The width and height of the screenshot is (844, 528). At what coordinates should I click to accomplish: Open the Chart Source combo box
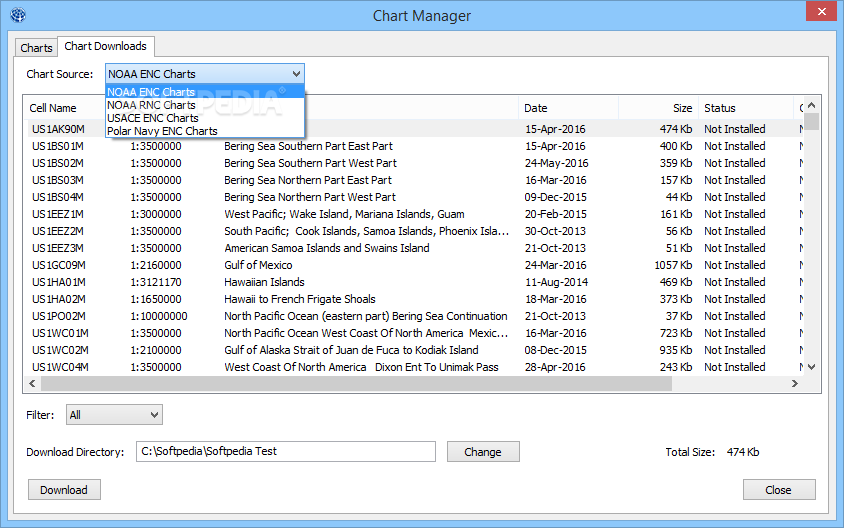[205, 74]
